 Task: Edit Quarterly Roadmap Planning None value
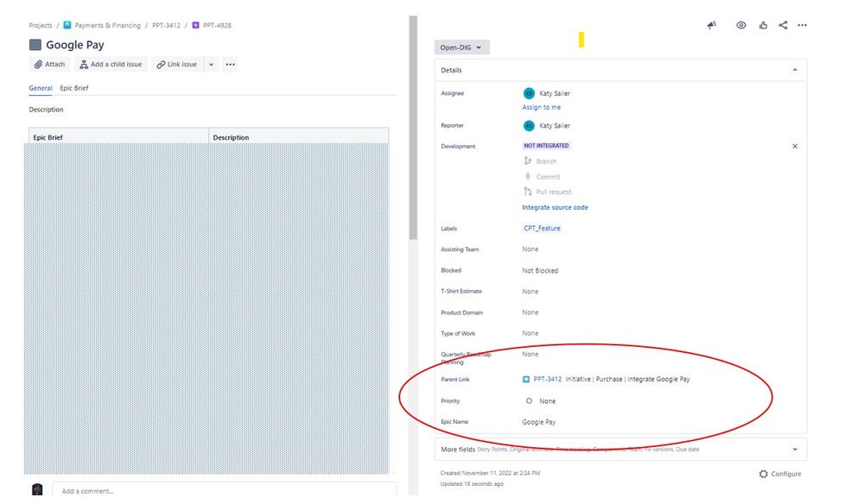530,354
